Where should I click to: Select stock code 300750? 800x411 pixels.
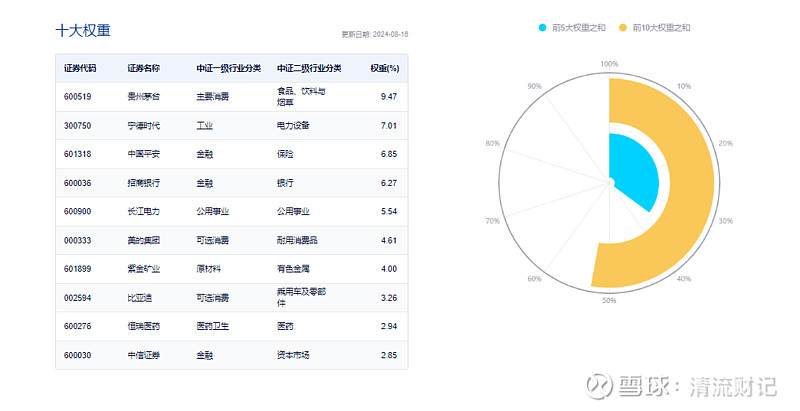pos(78,126)
